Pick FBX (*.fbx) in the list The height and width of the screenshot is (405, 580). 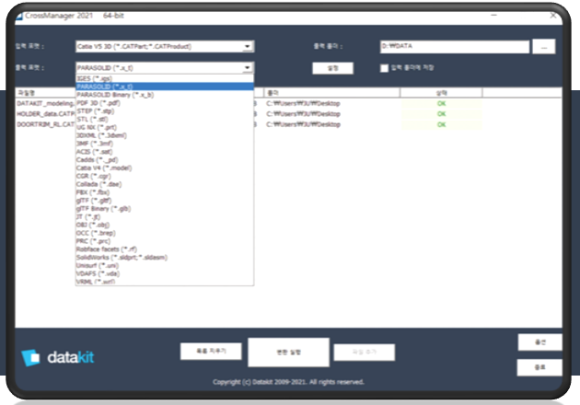tap(165, 192)
